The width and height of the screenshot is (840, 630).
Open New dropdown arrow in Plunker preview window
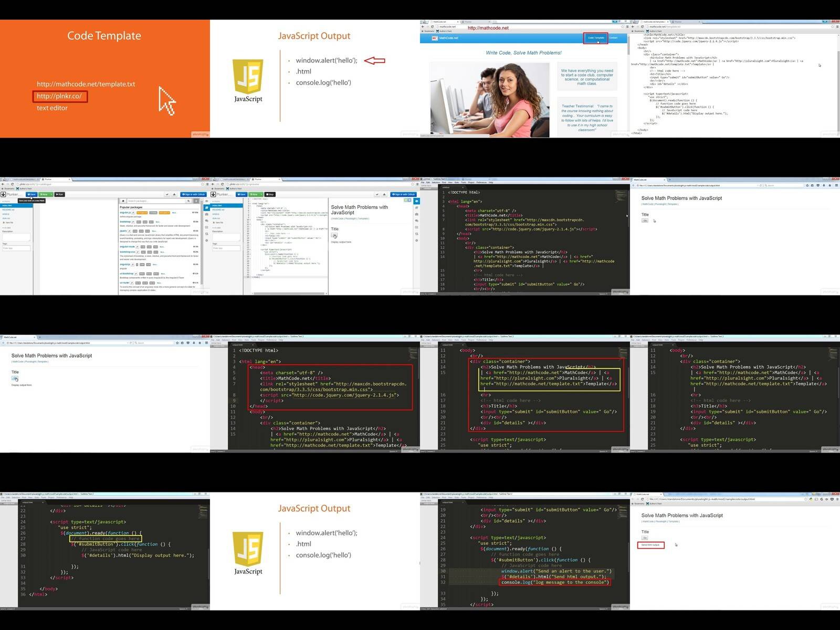point(261,194)
